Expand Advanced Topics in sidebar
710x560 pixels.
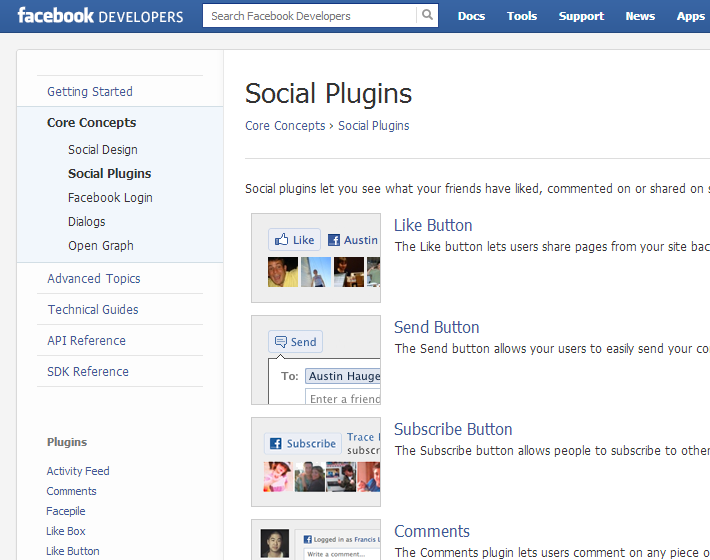click(94, 278)
